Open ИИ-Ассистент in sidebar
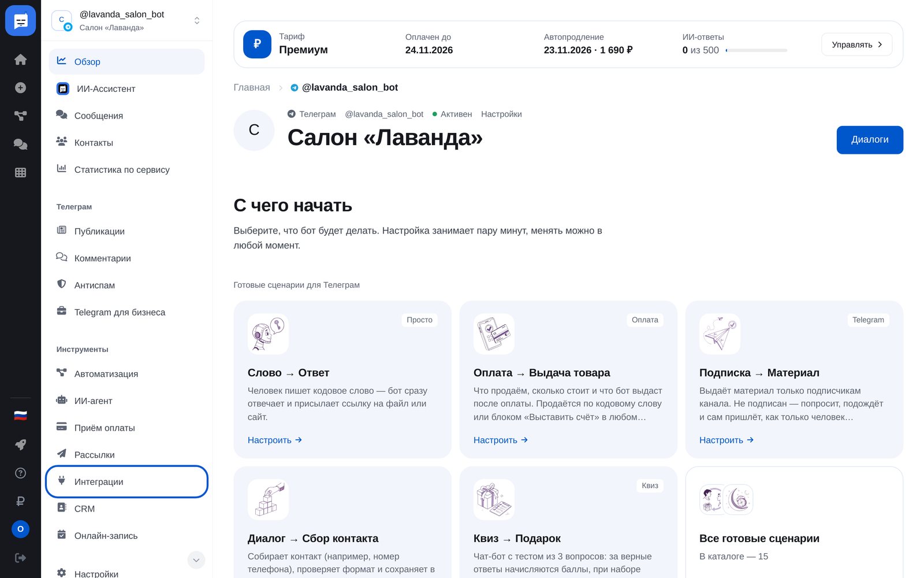The width and height of the screenshot is (924, 578). 126,89
